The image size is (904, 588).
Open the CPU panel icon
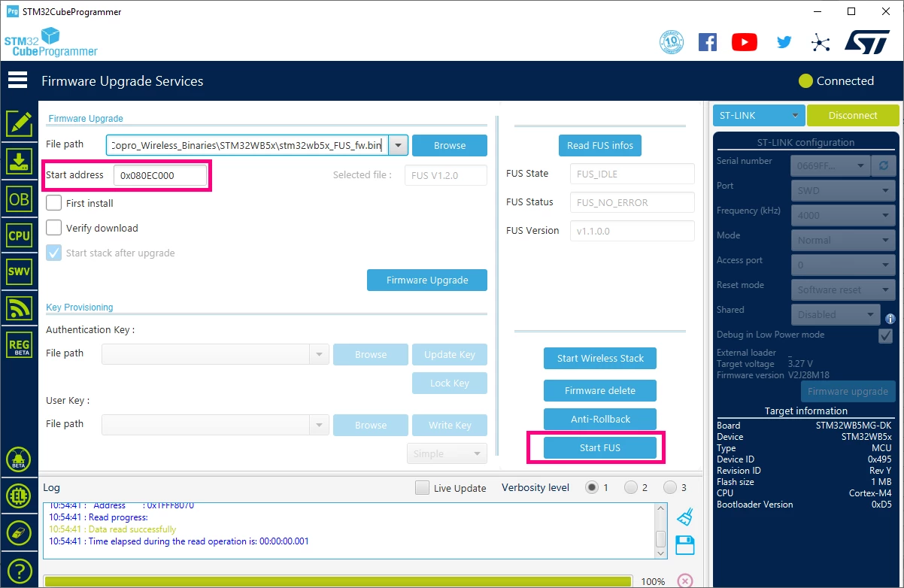[19, 235]
